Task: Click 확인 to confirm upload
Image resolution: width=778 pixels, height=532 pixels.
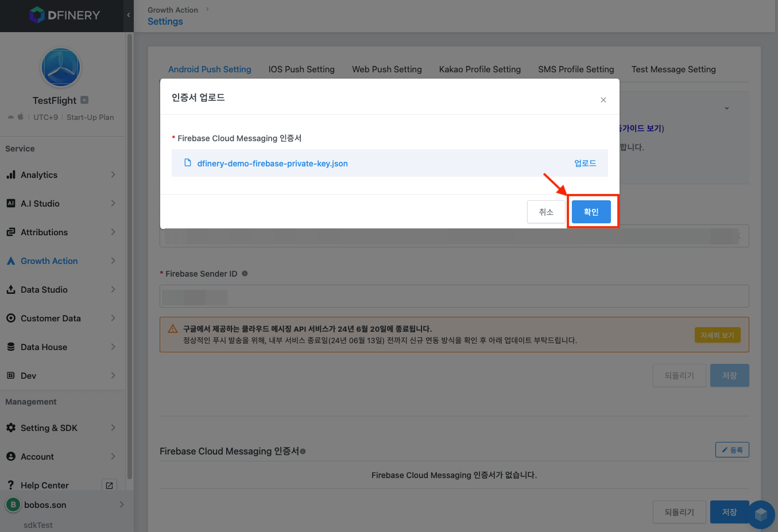Action: (591, 212)
